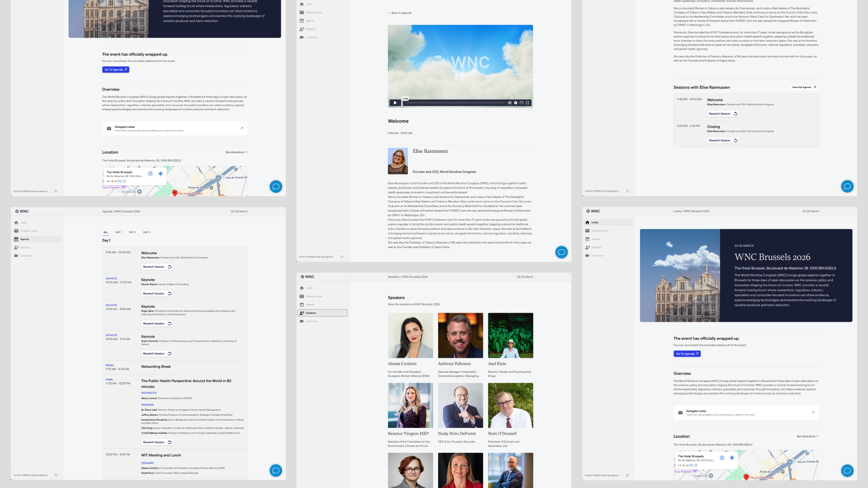Open Delegate Letter in Speakers page sidebar
The image size is (868, 488).
322,296
